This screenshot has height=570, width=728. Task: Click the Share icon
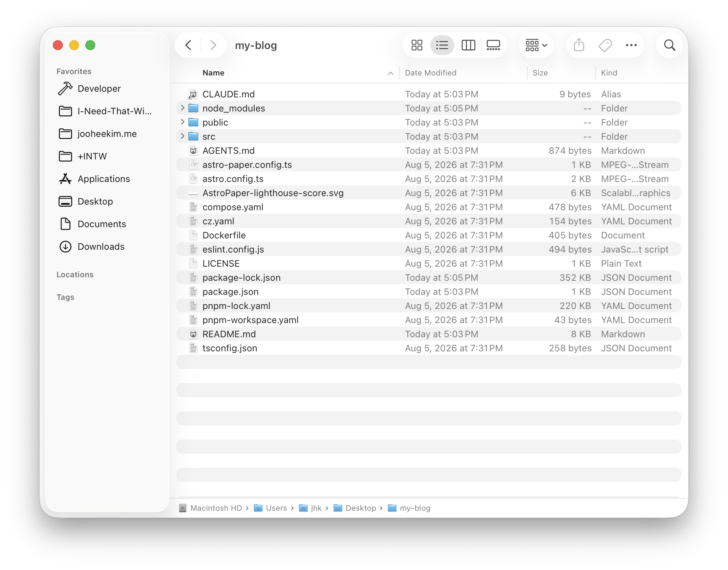pyautogui.click(x=579, y=45)
